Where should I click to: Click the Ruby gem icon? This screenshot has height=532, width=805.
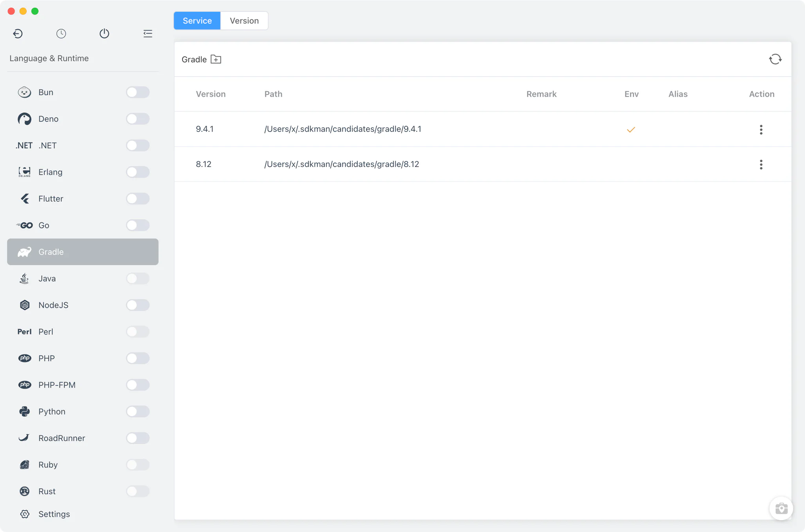click(25, 465)
